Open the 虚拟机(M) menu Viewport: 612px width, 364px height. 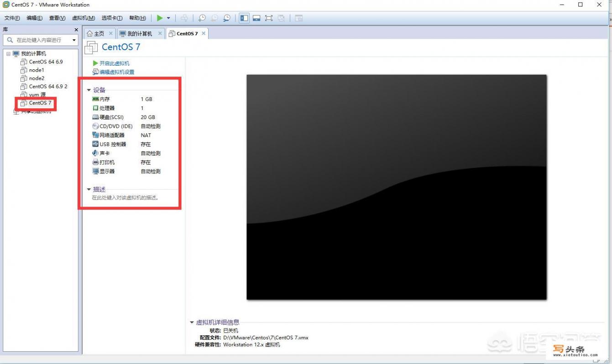pyautogui.click(x=84, y=18)
